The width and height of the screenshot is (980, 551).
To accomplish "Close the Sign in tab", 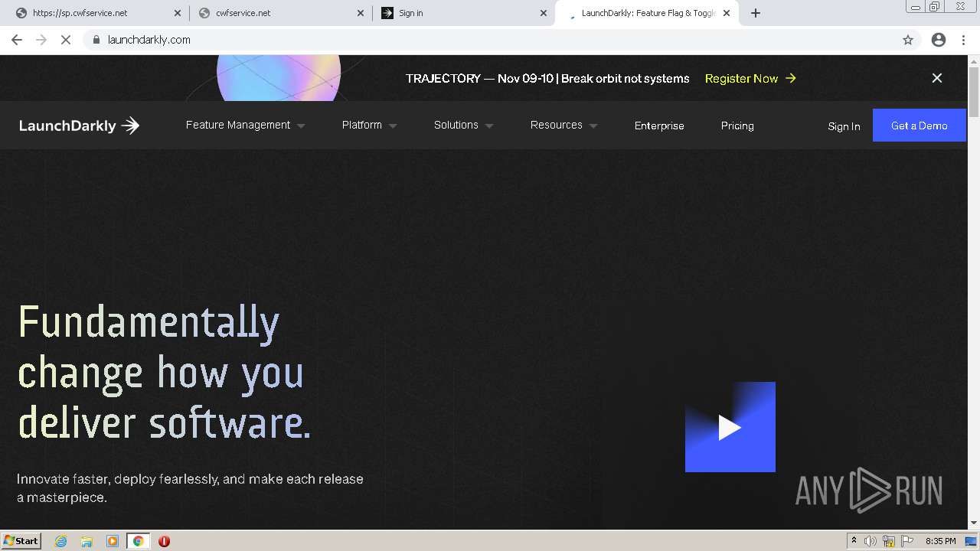I will 544,13.
